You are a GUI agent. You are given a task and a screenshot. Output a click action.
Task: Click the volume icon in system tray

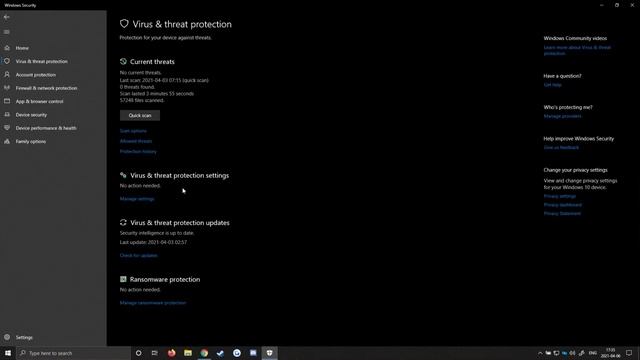572,353
